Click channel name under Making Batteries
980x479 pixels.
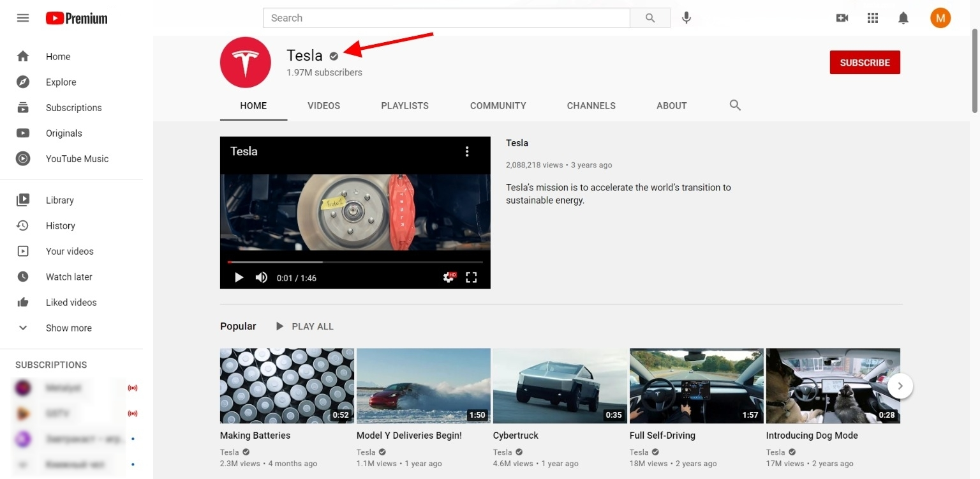click(230, 452)
